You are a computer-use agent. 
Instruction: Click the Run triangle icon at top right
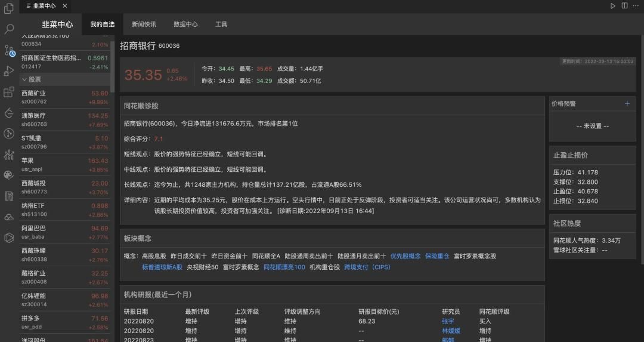coord(613,6)
